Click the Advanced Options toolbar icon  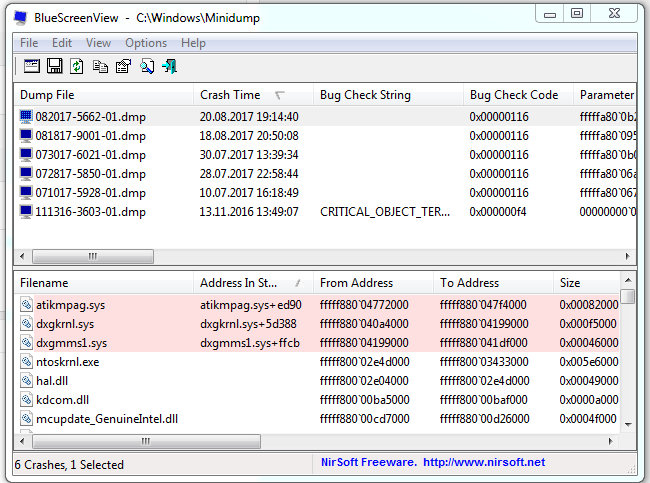click(32, 66)
